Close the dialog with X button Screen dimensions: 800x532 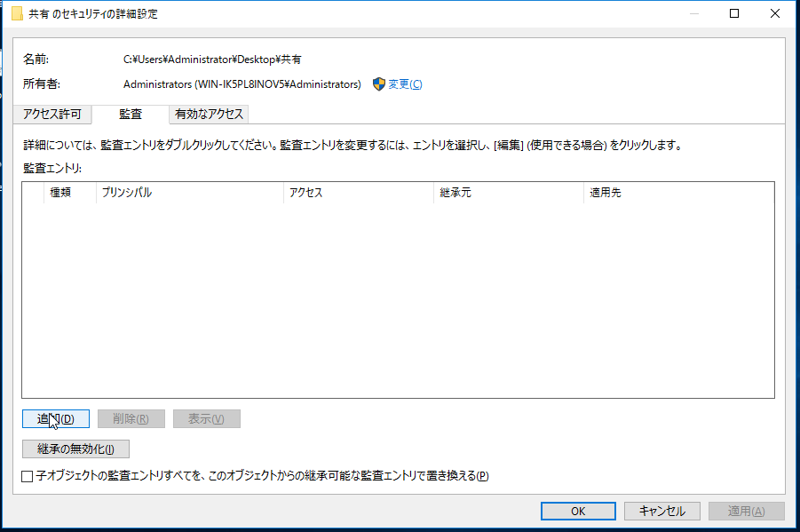pyautogui.click(x=775, y=14)
